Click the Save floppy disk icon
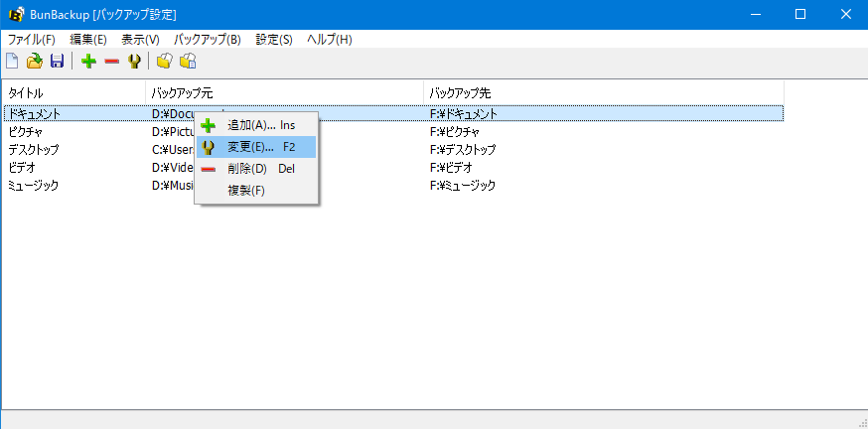This screenshot has height=429, width=868. coord(57,61)
